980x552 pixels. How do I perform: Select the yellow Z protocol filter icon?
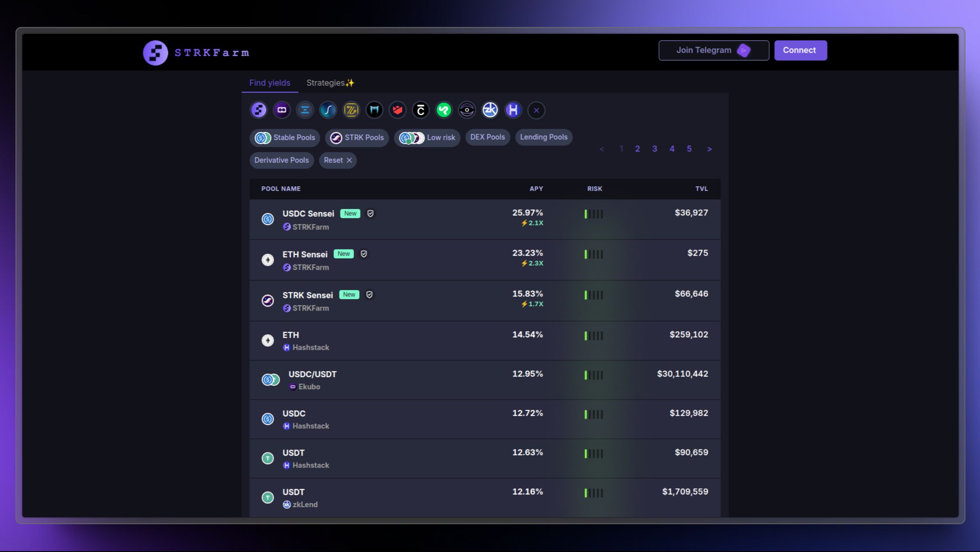[351, 110]
